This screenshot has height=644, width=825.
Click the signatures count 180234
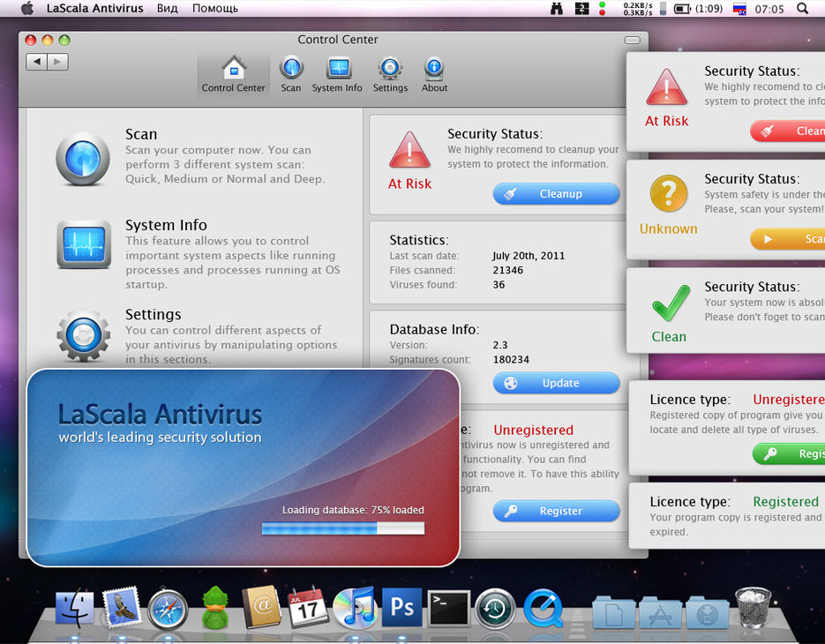click(511, 359)
